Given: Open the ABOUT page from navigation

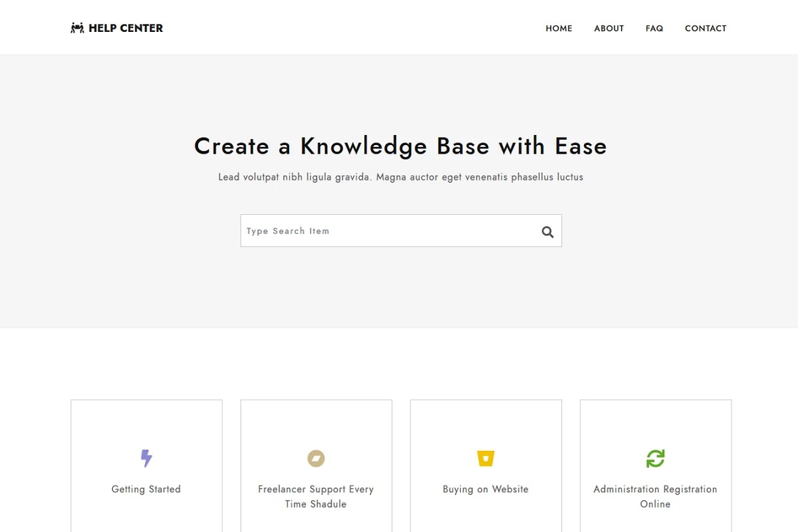Looking at the screenshot, I should tap(608, 29).
